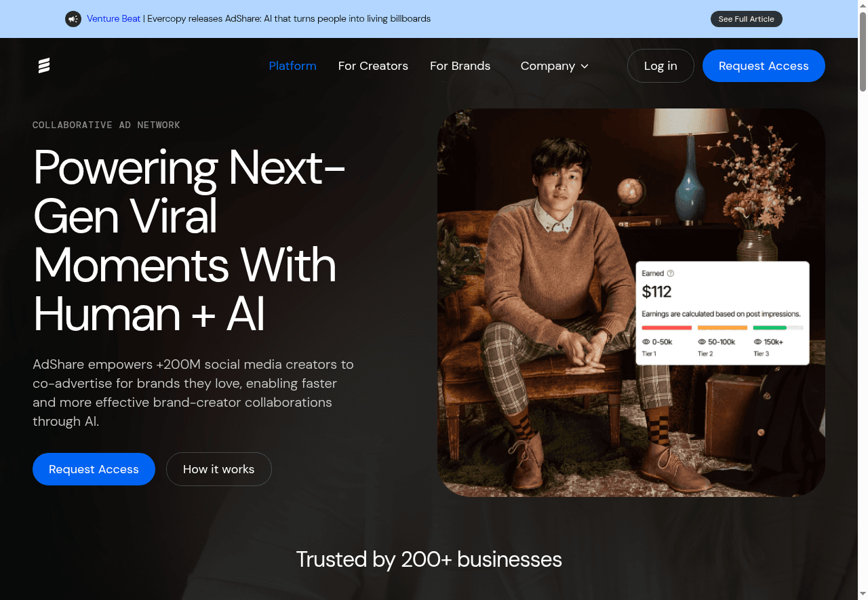Click See Full Article in the banner

point(746,19)
